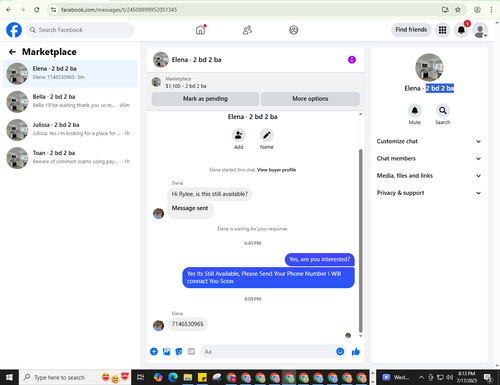
Task: Open Sticky Notes from the taskbar
Action: (x=202, y=377)
